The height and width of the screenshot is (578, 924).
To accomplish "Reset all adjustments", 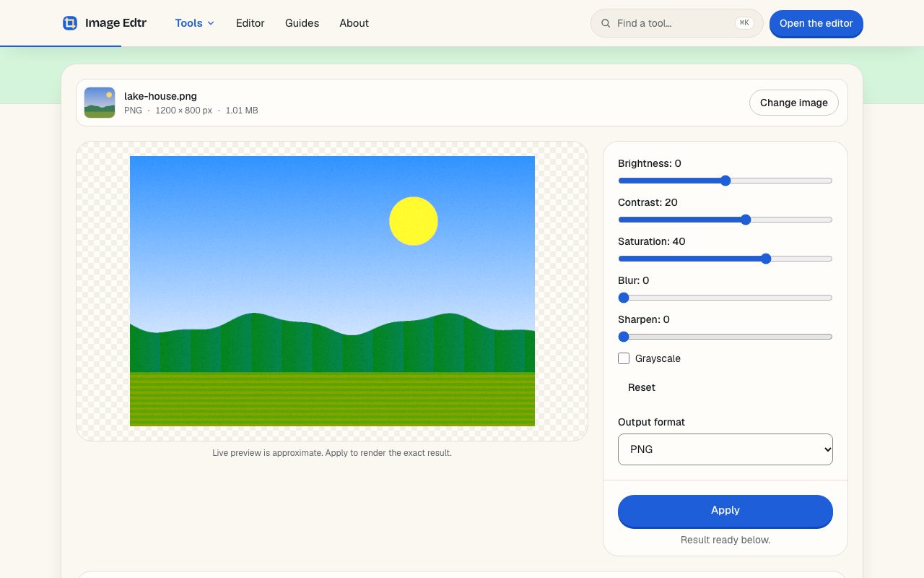I will pyautogui.click(x=642, y=387).
